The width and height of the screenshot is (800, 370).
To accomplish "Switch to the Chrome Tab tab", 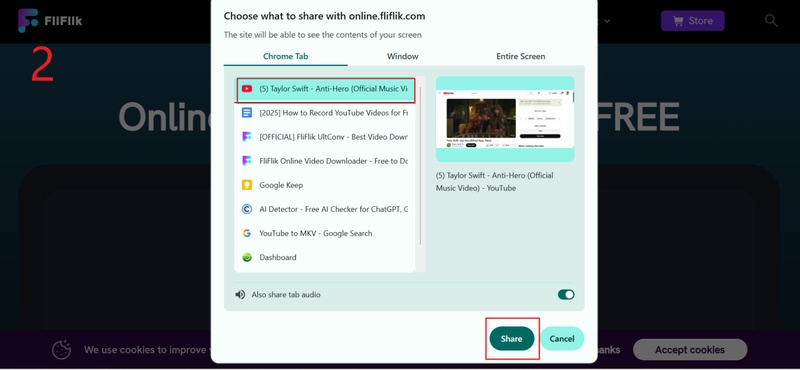I will pos(286,56).
